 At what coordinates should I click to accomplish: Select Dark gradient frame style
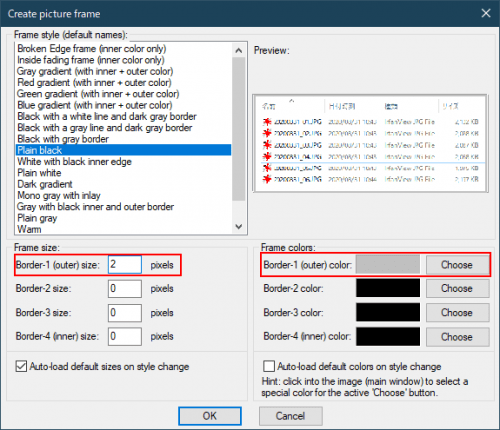[45, 184]
